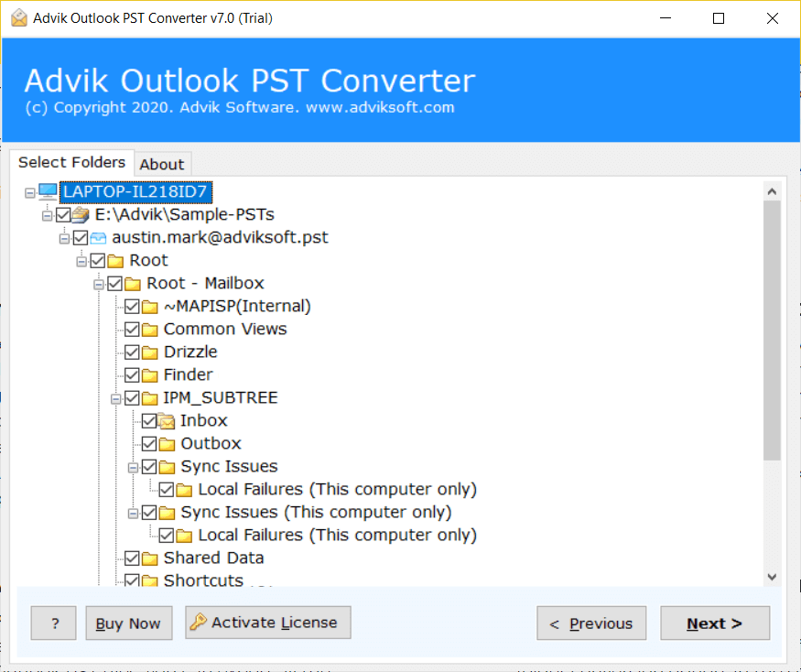Collapse the IPM_SUBTREE tree node
The image size is (801, 672).
pos(115,397)
